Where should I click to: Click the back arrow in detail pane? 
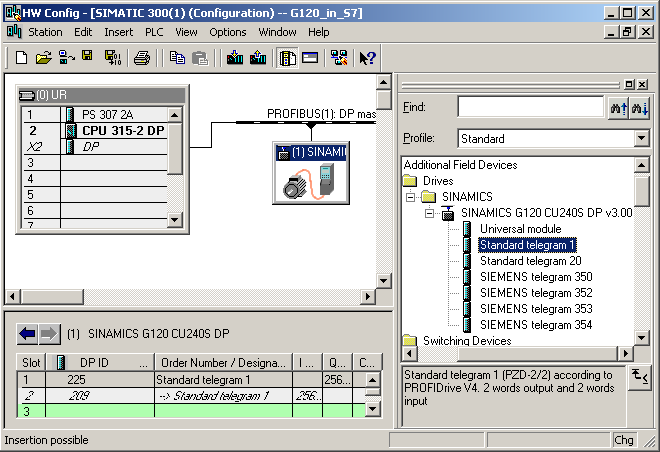pyautogui.click(x=27, y=334)
